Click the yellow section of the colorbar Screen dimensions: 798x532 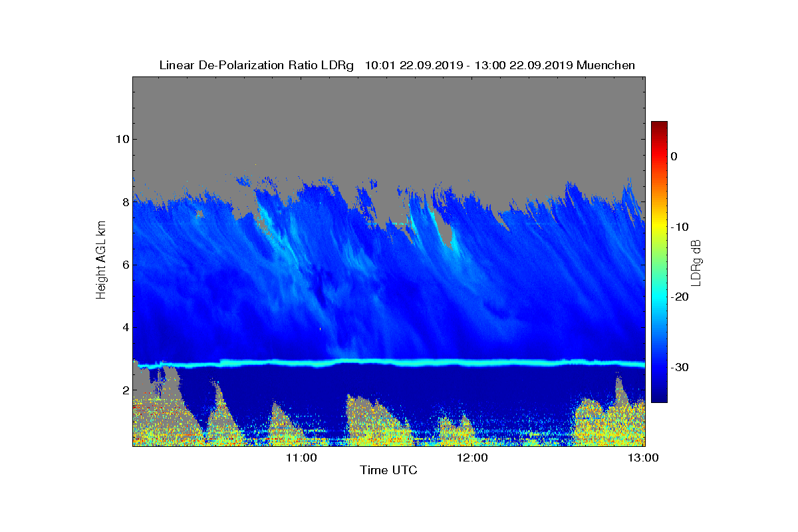coord(659,227)
